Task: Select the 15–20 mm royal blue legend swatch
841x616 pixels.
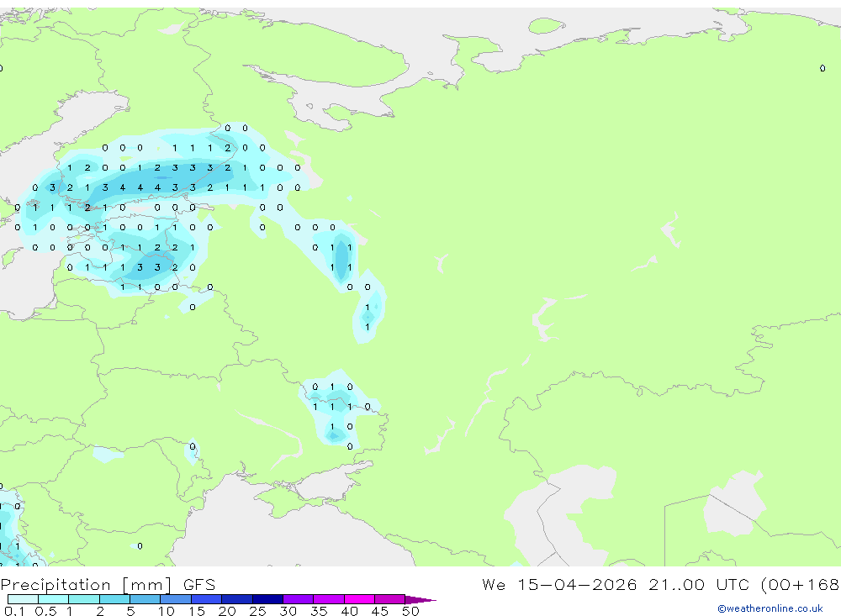Action: 206,599
